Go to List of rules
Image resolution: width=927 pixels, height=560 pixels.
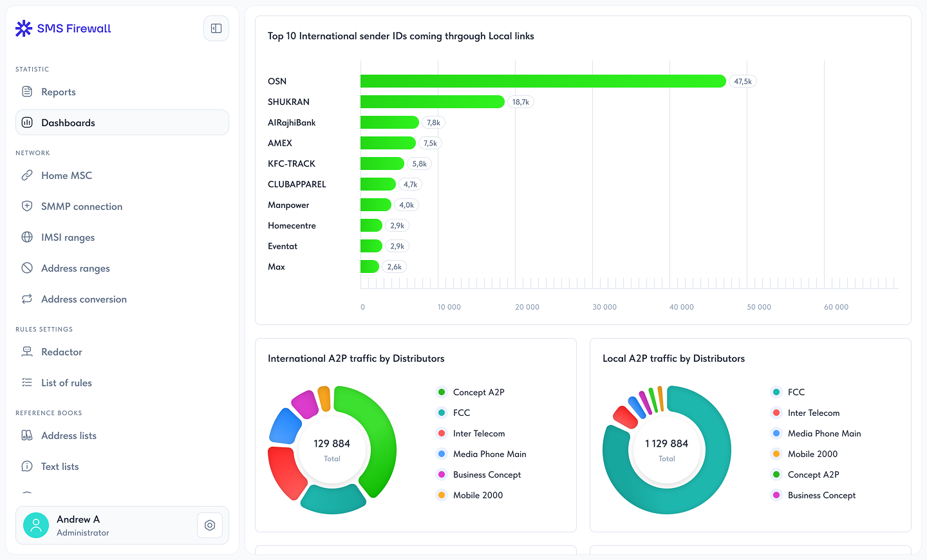(66, 382)
